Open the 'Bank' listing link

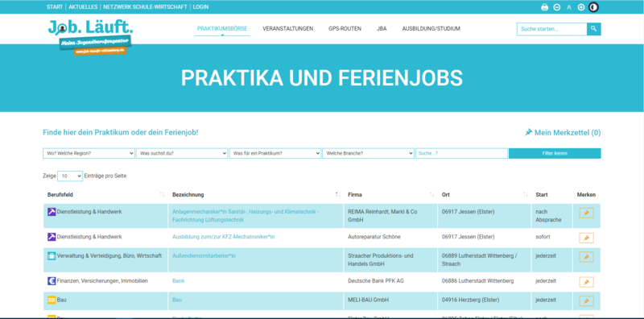(x=178, y=281)
